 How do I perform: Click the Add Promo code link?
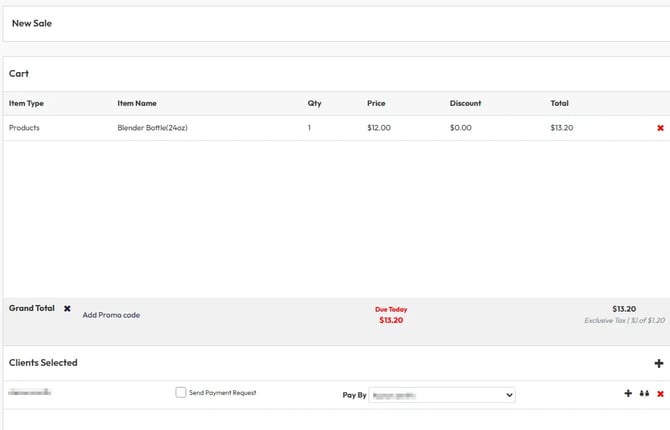[111, 315]
